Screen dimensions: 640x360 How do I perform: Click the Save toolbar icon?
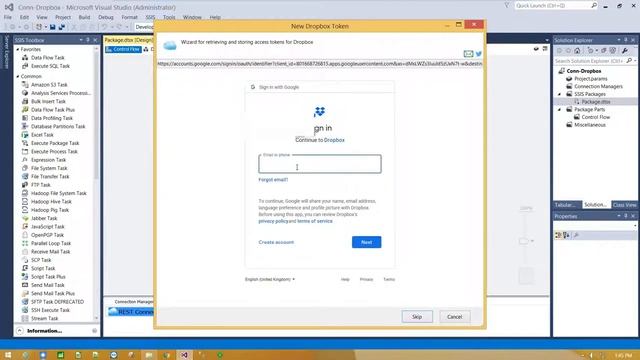click(x=53, y=27)
